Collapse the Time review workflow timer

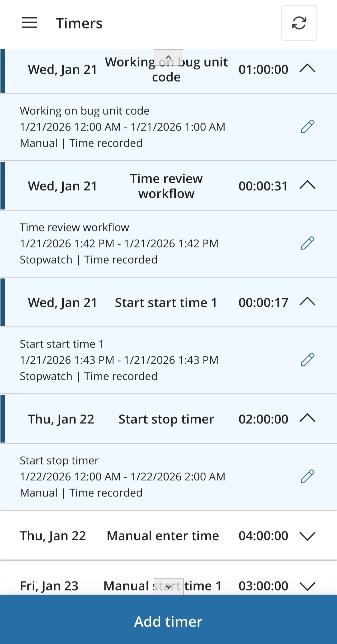307,186
